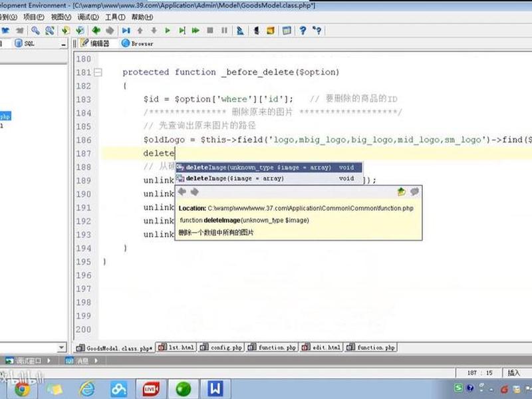Open Internet Explorer from the taskbar
Viewport: 532px width, 399px height.
87,389
